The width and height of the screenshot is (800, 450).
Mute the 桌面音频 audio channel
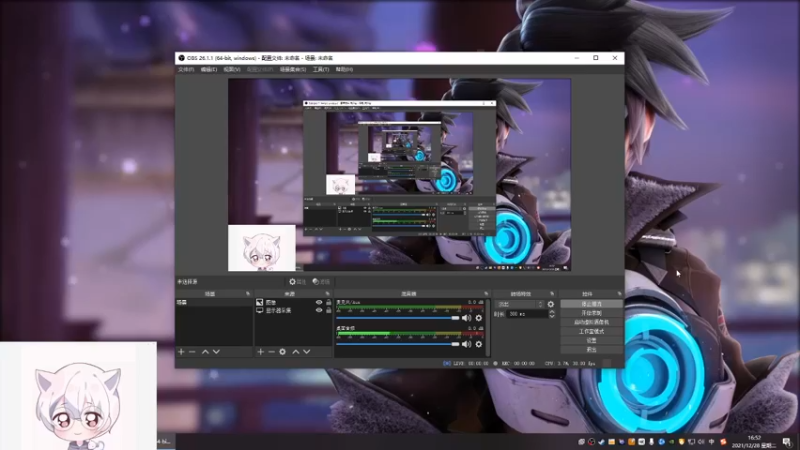pyautogui.click(x=466, y=344)
